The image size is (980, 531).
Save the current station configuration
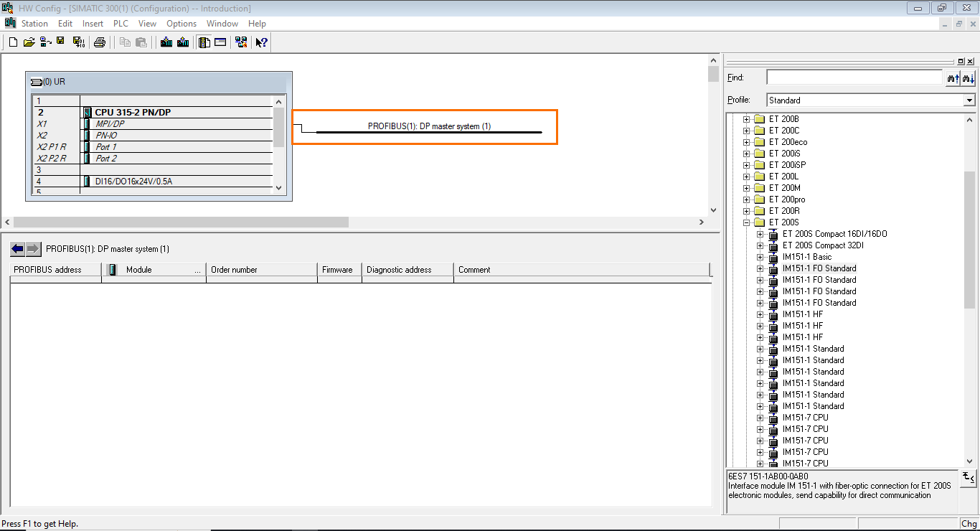[60, 42]
